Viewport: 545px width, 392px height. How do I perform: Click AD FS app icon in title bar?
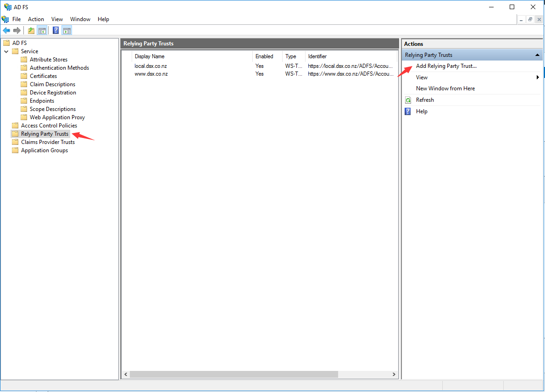point(8,7)
